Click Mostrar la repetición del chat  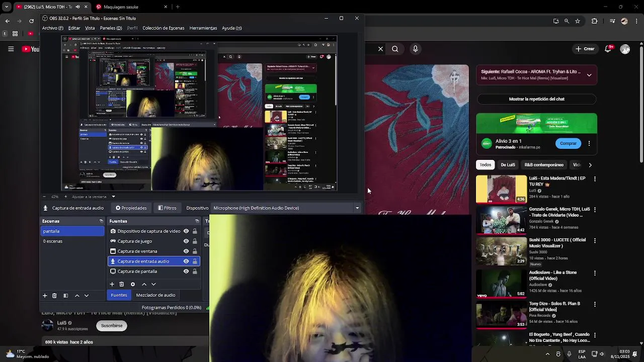click(x=536, y=99)
